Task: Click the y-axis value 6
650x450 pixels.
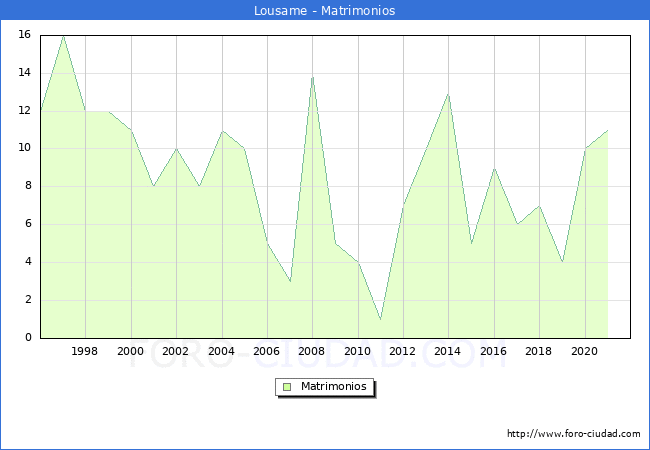Action: coord(28,224)
